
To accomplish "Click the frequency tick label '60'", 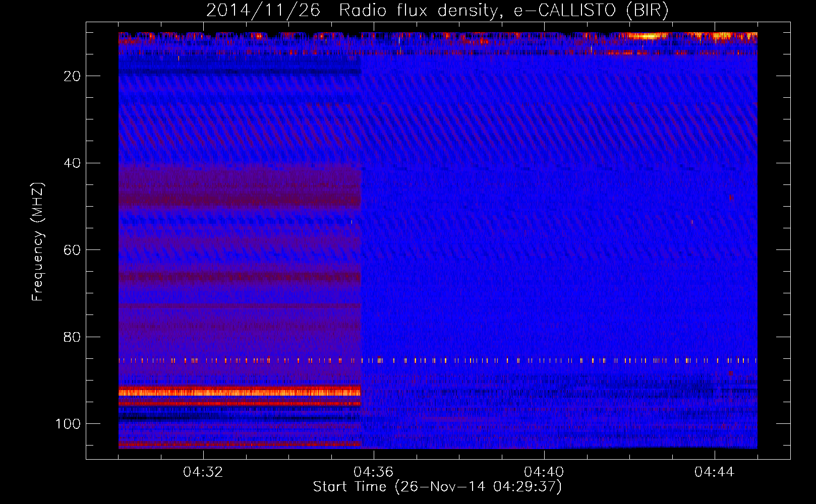I will (73, 250).
